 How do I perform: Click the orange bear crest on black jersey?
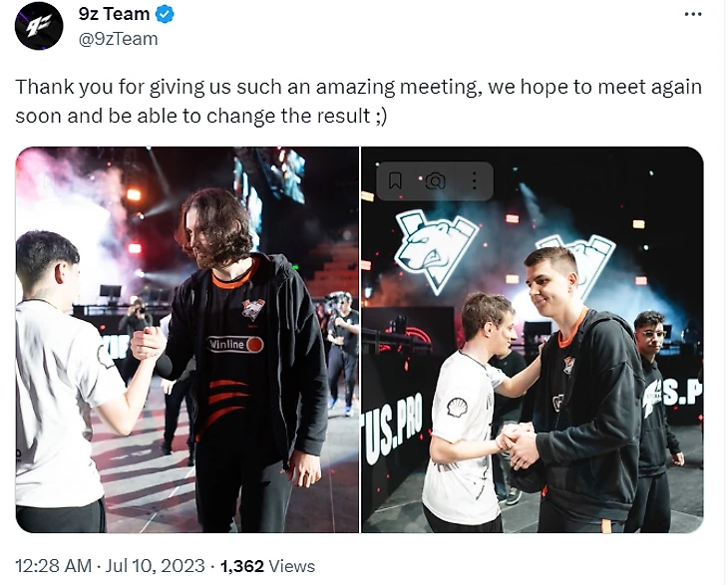pyautogui.click(x=253, y=308)
